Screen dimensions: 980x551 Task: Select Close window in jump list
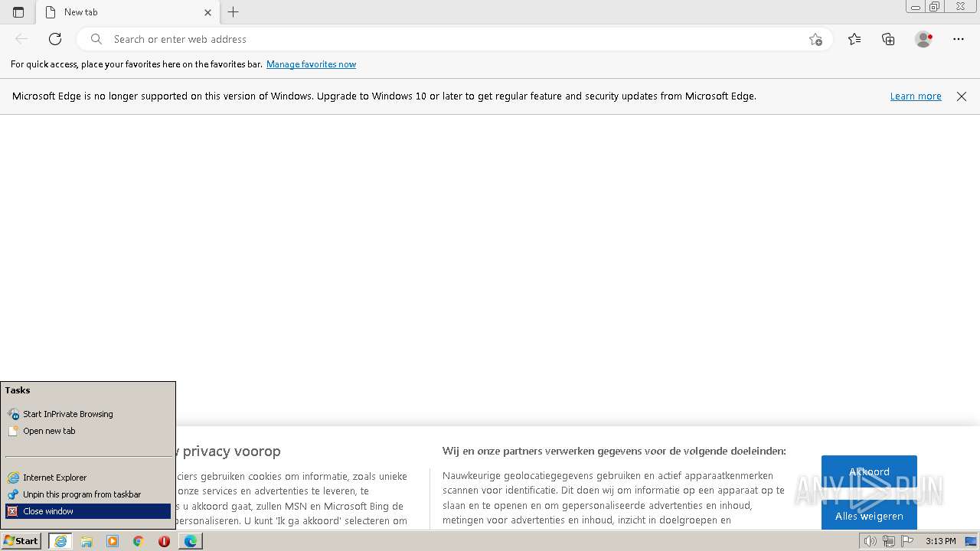click(x=88, y=511)
